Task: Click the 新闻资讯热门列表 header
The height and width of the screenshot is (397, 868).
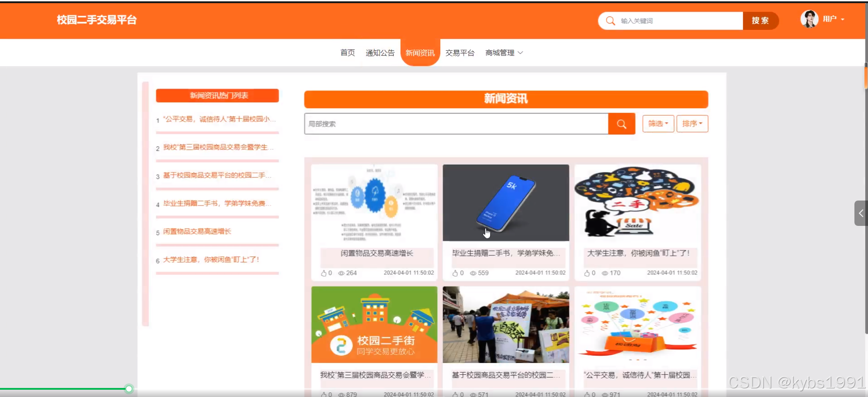Action: (x=217, y=96)
